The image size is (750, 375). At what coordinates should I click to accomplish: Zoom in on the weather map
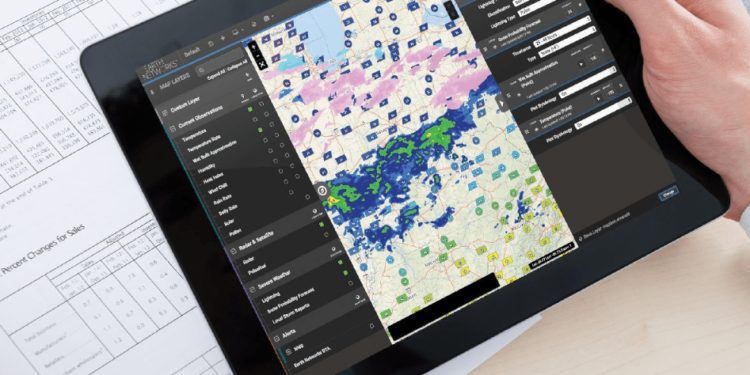coord(254,47)
